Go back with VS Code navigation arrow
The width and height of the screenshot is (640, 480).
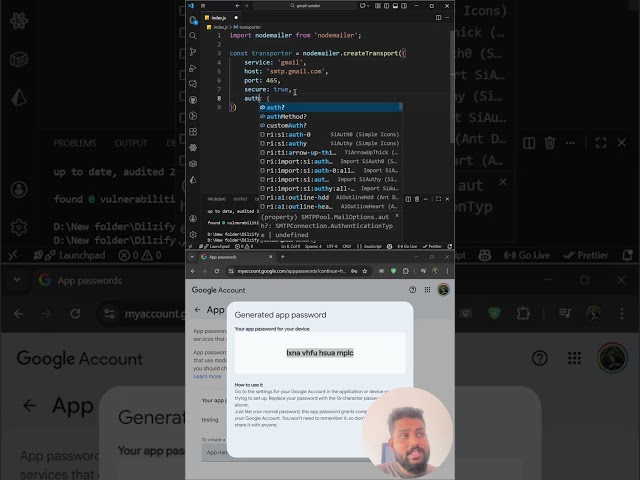237,6
